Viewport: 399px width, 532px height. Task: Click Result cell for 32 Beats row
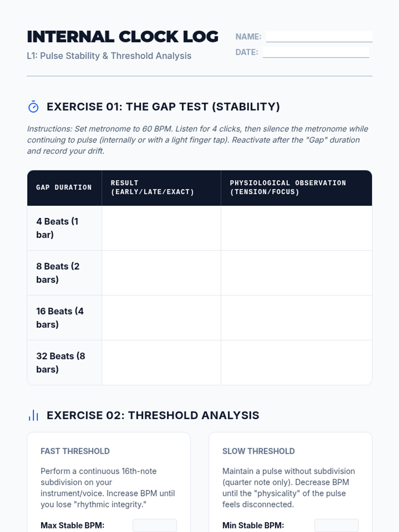point(161,363)
